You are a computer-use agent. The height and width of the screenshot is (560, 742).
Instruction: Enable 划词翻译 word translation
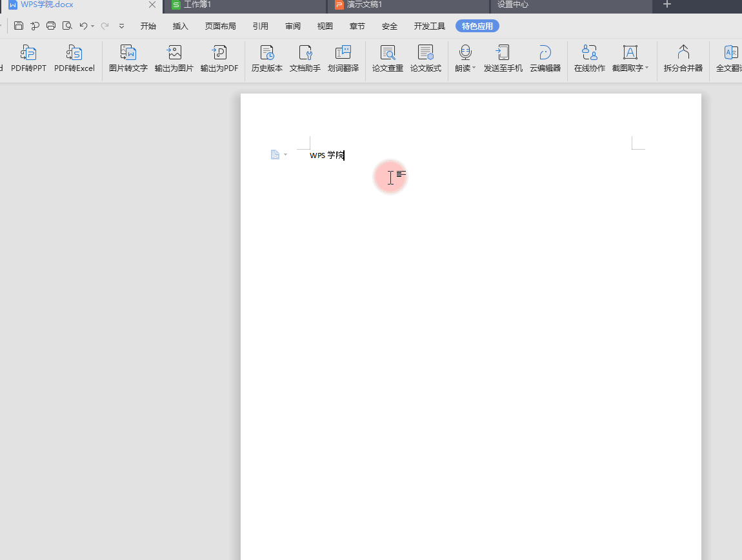click(343, 58)
